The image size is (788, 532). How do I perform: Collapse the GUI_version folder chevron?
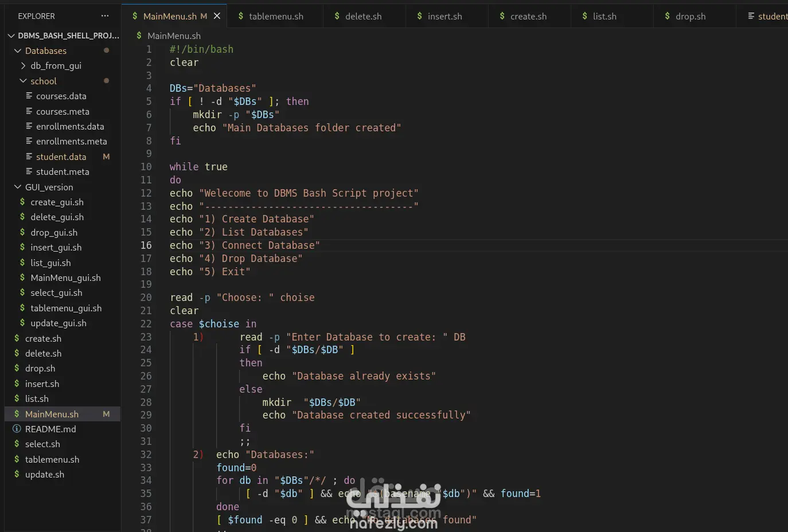tap(18, 187)
